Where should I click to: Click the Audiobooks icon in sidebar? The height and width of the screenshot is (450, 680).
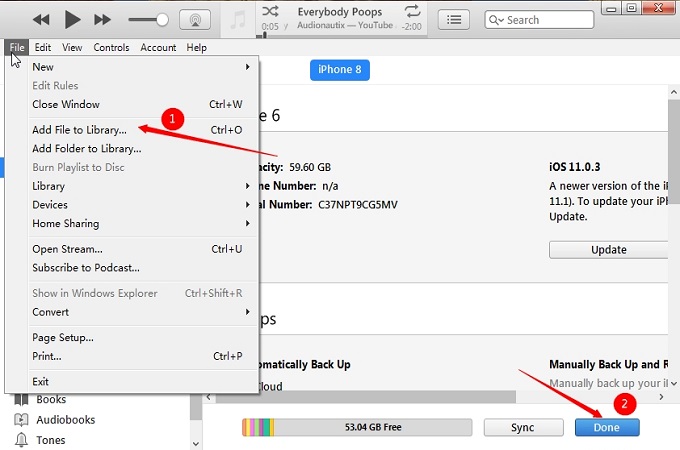pyautogui.click(x=21, y=420)
